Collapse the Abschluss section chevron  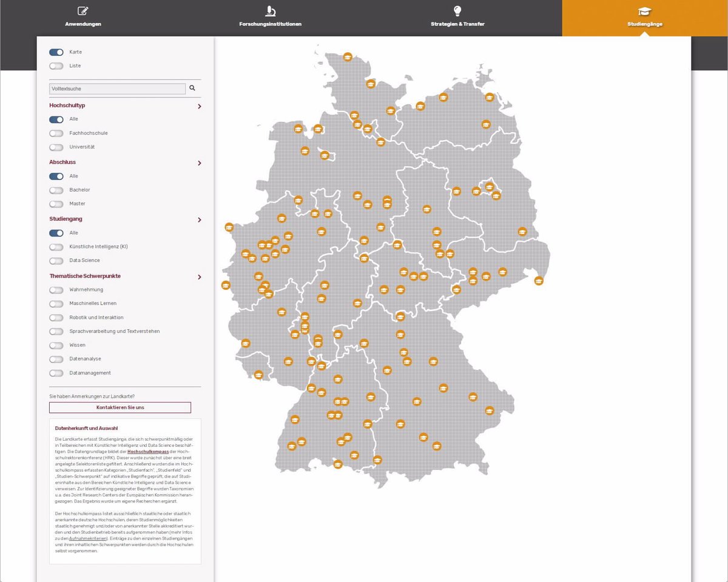coord(200,163)
